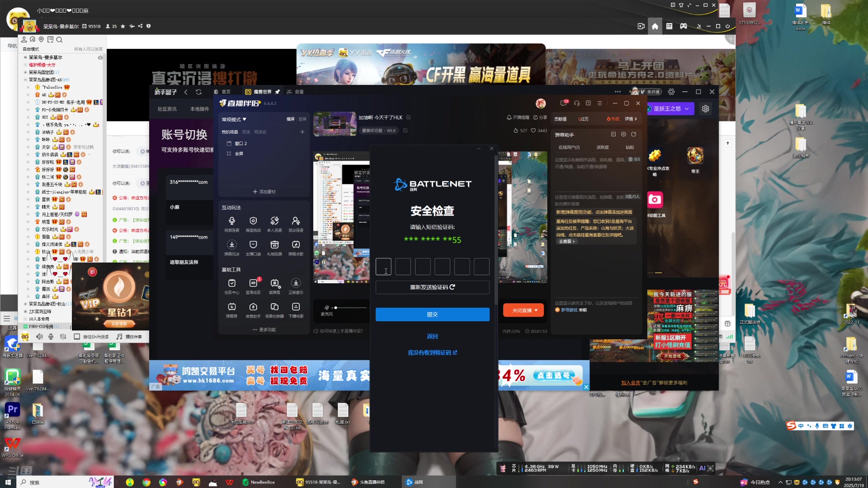Add new scene with plus icon
The image size is (868, 488).
(x=302, y=132)
